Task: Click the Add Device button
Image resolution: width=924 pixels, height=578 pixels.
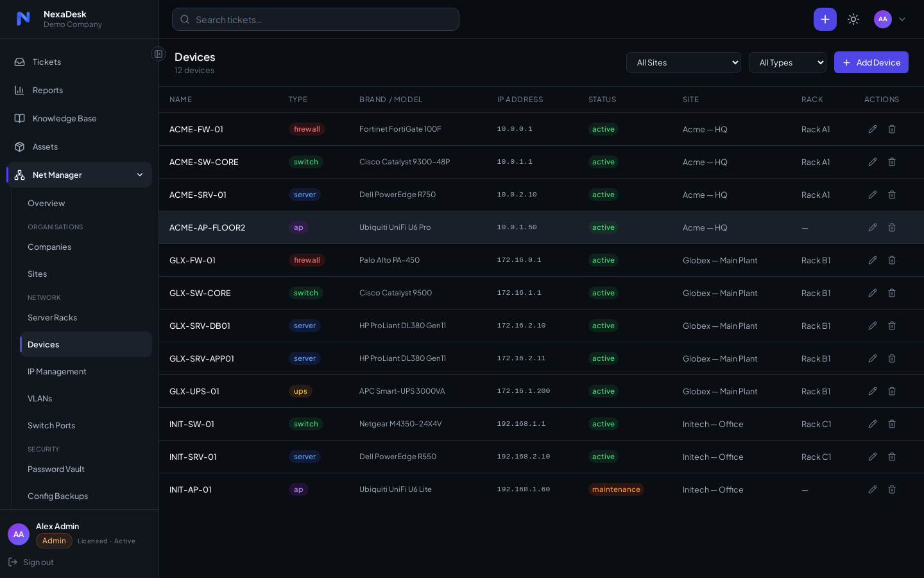Action: pos(871,62)
